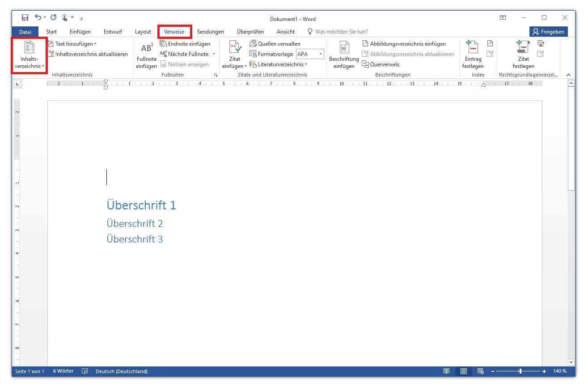Toggle touch/mouse mode in the quick access toolbar
588x387 pixels.
click(x=65, y=18)
